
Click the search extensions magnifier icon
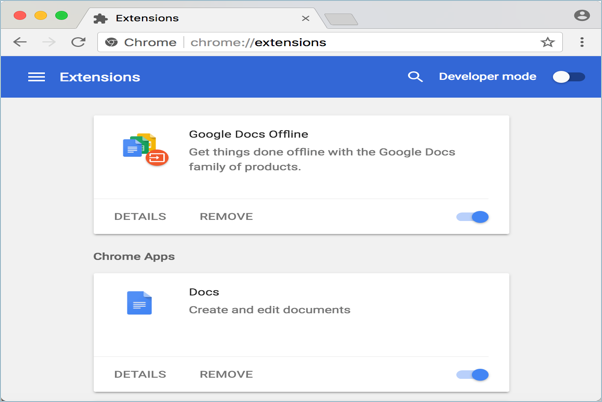(x=415, y=77)
